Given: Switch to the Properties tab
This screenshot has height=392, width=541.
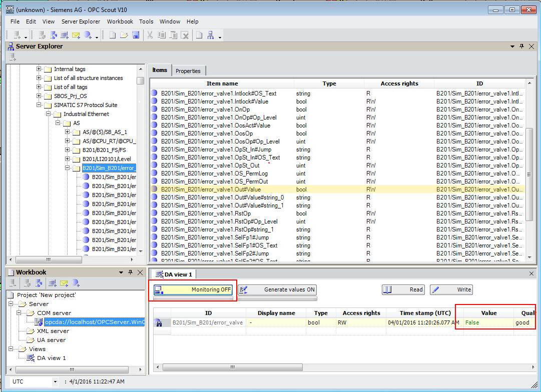Looking at the screenshot, I should click(188, 71).
